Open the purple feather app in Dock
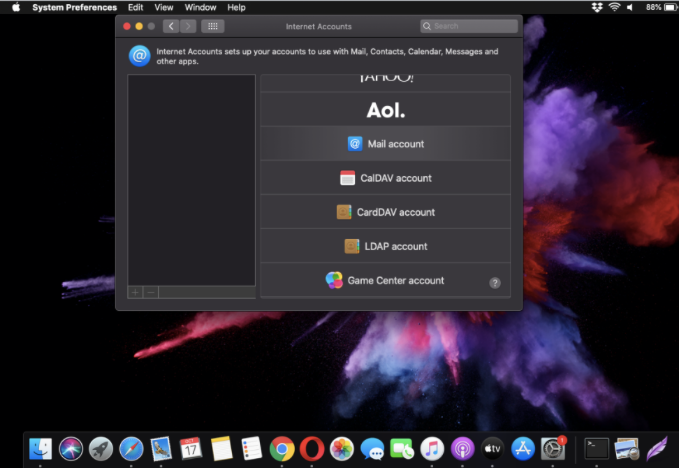The width and height of the screenshot is (681, 469). pos(657,449)
